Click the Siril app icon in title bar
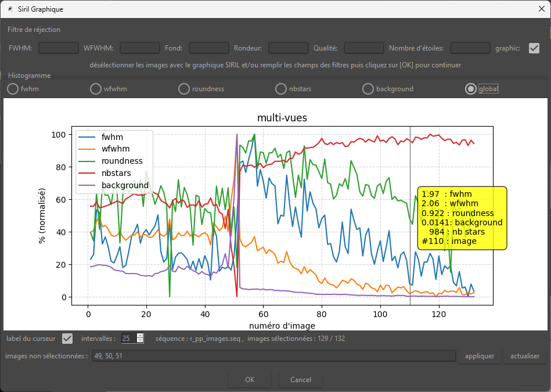The width and height of the screenshot is (551, 392). [10, 9]
